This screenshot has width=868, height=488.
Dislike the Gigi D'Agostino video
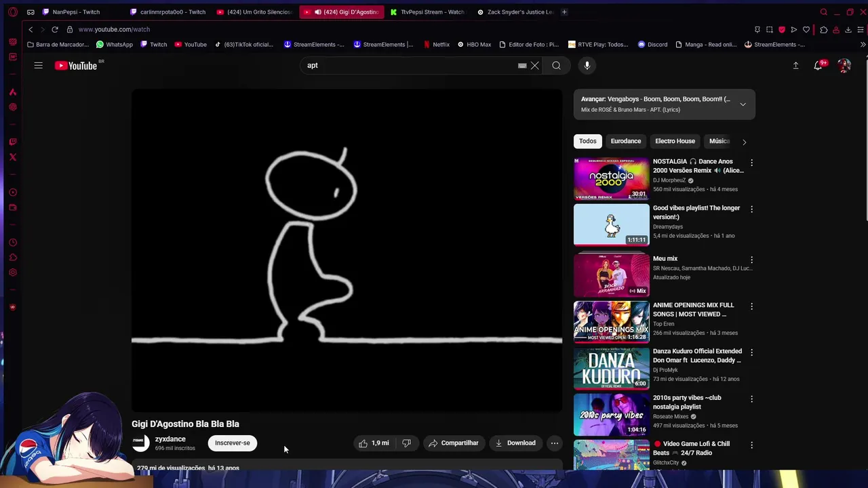pos(406,443)
